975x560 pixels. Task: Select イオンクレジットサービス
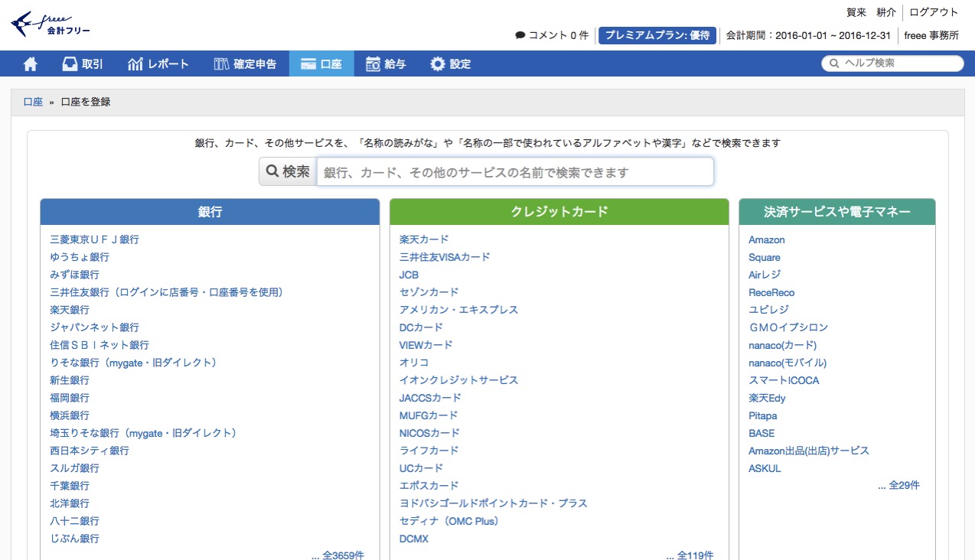pyautogui.click(x=459, y=380)
